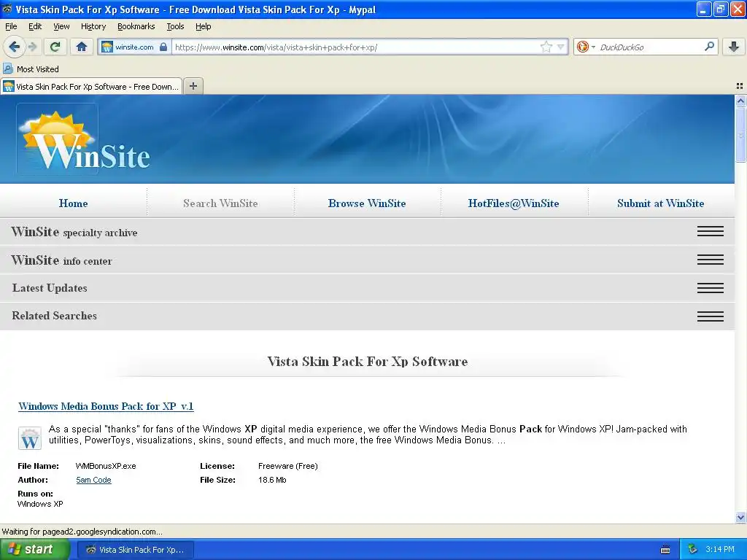
Task: Click the page scrollbar down arrow
Action: coord(740,517)
